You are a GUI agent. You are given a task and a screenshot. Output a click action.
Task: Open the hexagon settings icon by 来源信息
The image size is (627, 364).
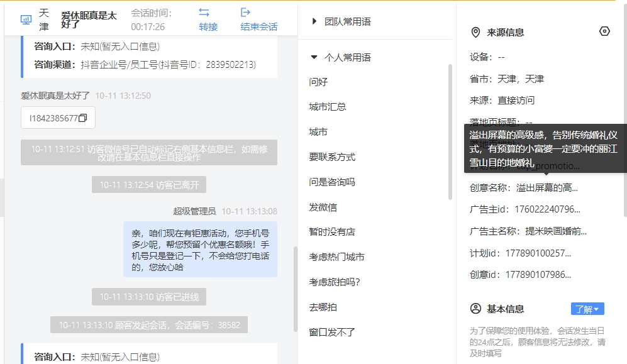click(x=604, y=31)
